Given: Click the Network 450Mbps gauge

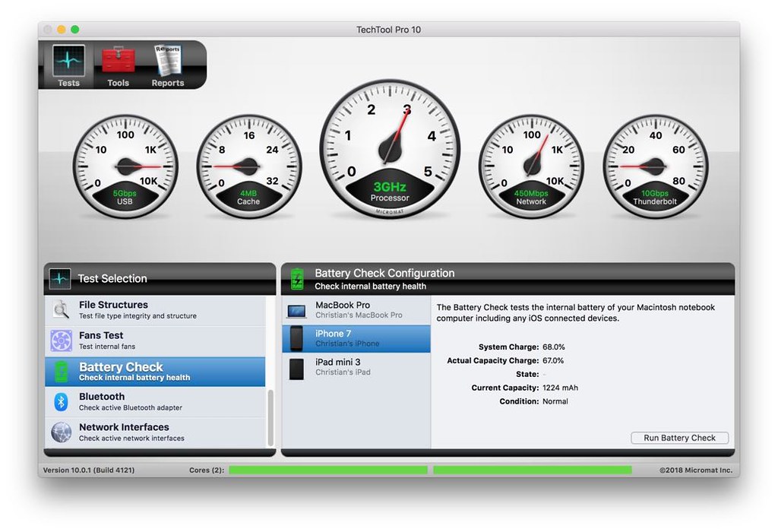Looking at the screenshot, I should pyautogui.click(x=531, y=166).
